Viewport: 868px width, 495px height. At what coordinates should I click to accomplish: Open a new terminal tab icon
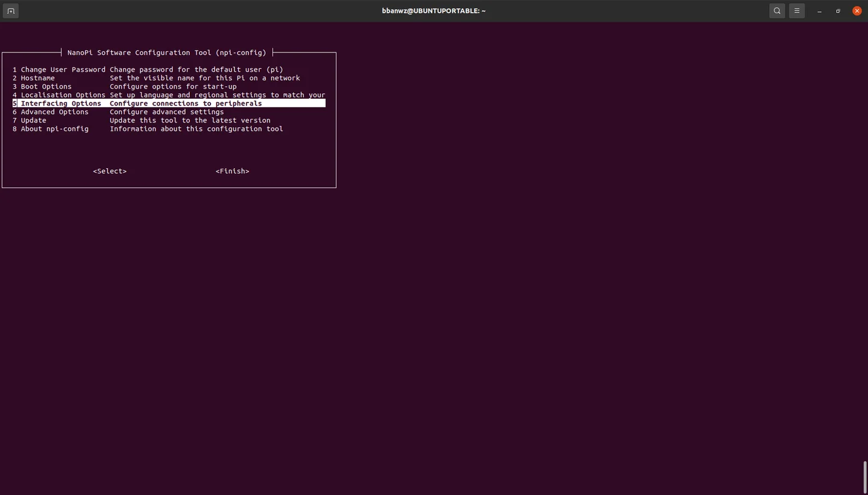tap(10, 11)
